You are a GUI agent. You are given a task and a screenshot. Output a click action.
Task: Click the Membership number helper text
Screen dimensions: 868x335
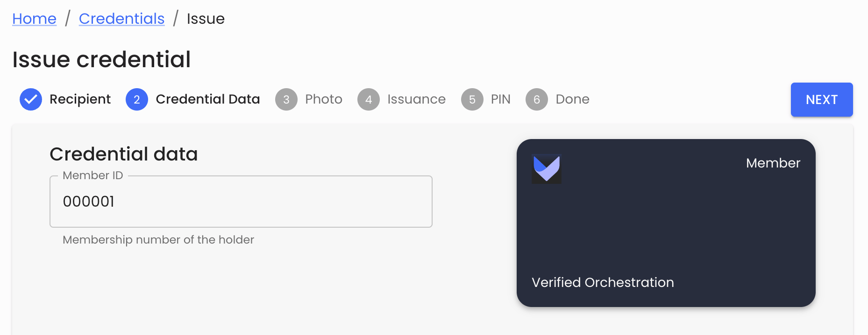click(x=158, y=240)
